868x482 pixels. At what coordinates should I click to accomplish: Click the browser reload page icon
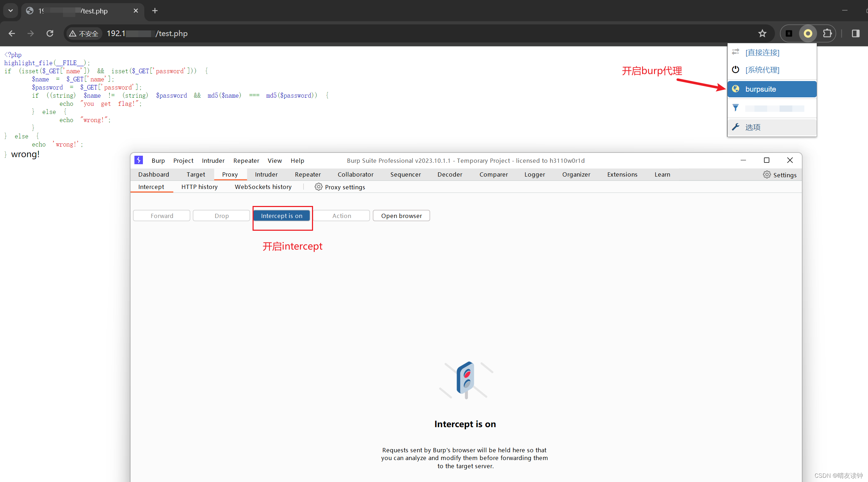(x=50, y=33)
